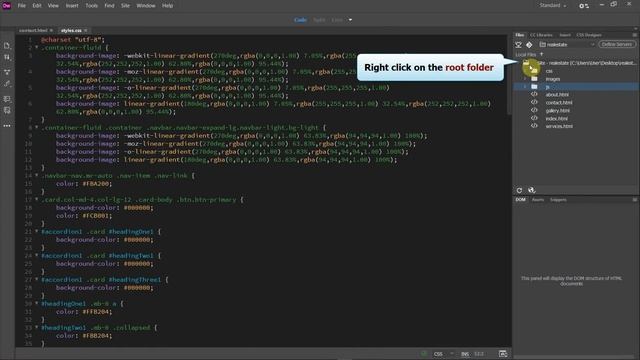
Task: Open the Edit menu
Action: tap(37, 6)
